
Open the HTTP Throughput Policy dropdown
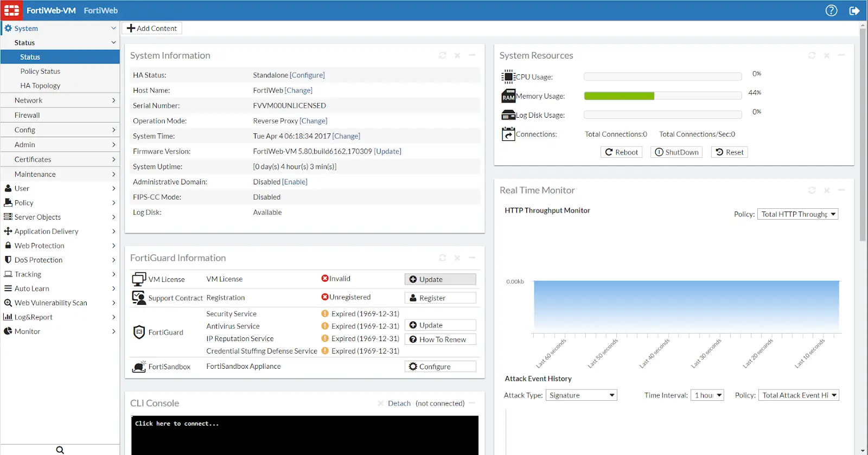(x=797, y=214)
